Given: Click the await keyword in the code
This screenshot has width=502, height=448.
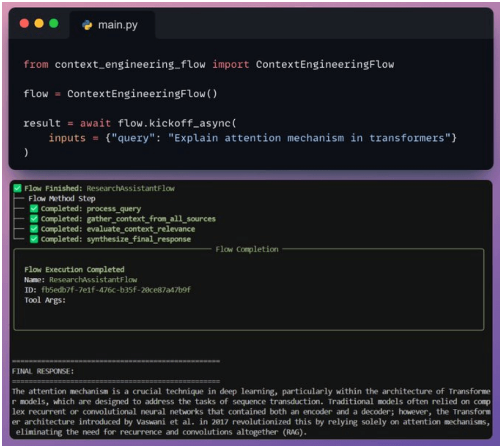Looking at the screenshot, I should coord(95,123).
